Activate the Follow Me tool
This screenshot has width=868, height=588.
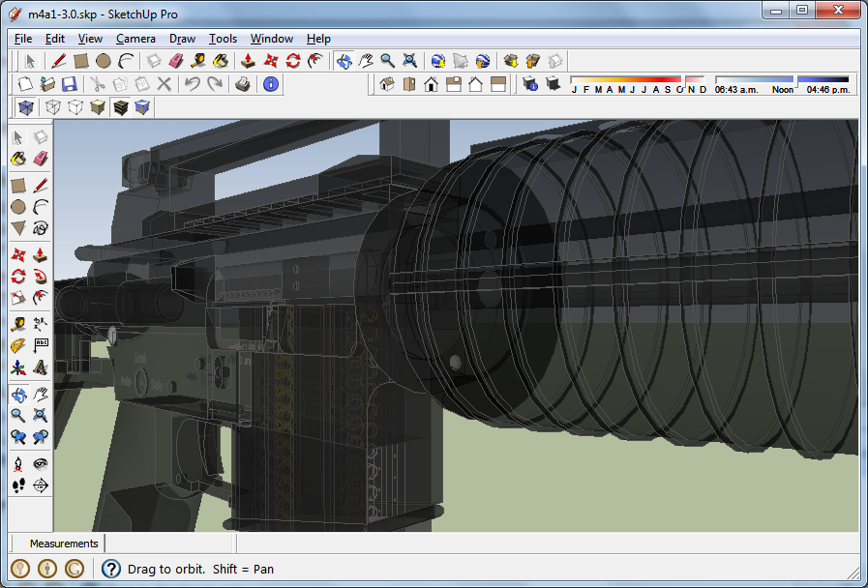tap(41, 276)
